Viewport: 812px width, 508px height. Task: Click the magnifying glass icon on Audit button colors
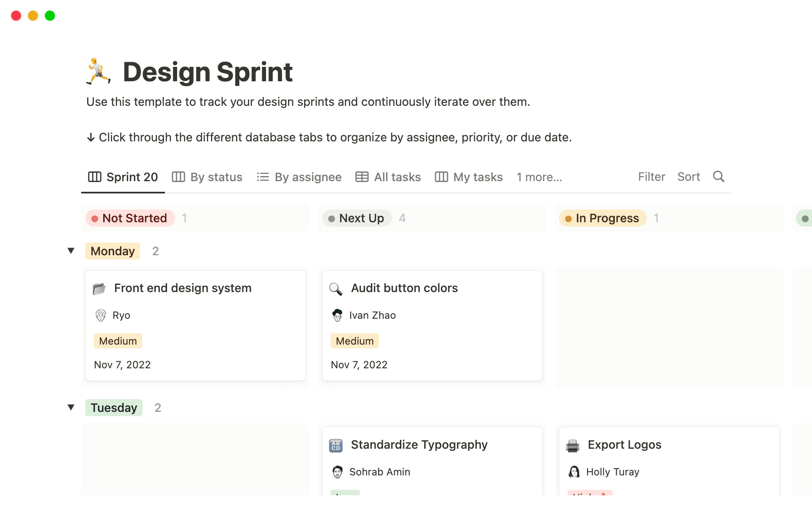tap(336, 288)
